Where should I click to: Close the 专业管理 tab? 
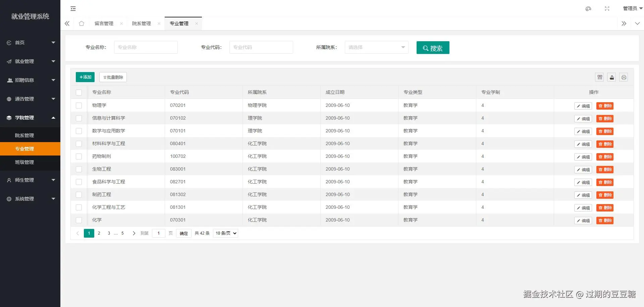pyautogui.click(x=197, y=23)
